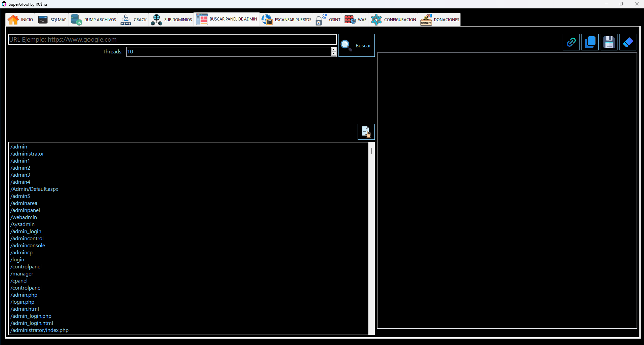Select the /admin entry
Viewport: 644px width, 345px height.
[x=19, y=147]
